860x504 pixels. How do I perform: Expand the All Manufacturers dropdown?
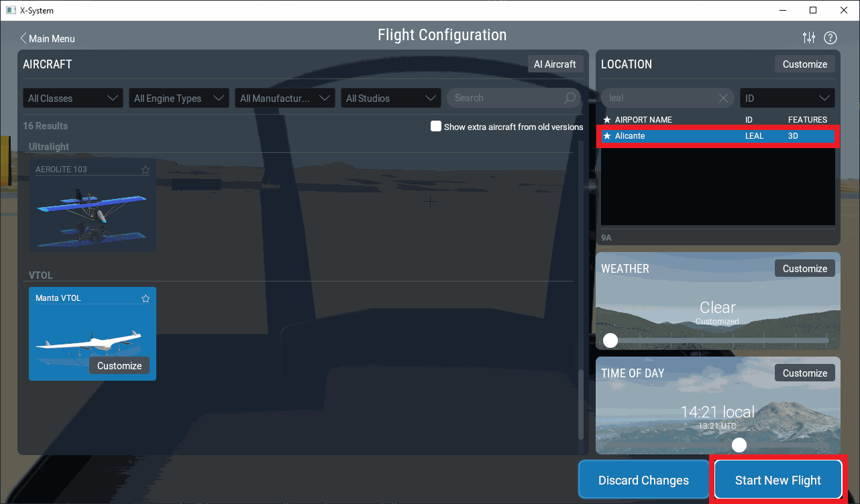[x=285, y=98]
